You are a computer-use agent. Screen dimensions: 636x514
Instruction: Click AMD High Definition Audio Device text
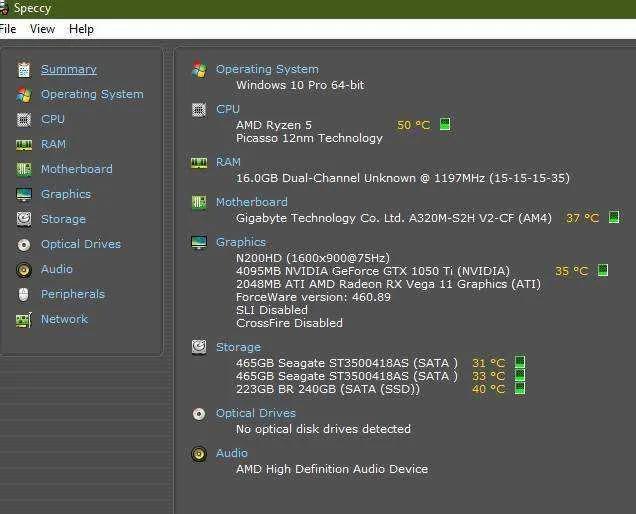pos(332,469)
